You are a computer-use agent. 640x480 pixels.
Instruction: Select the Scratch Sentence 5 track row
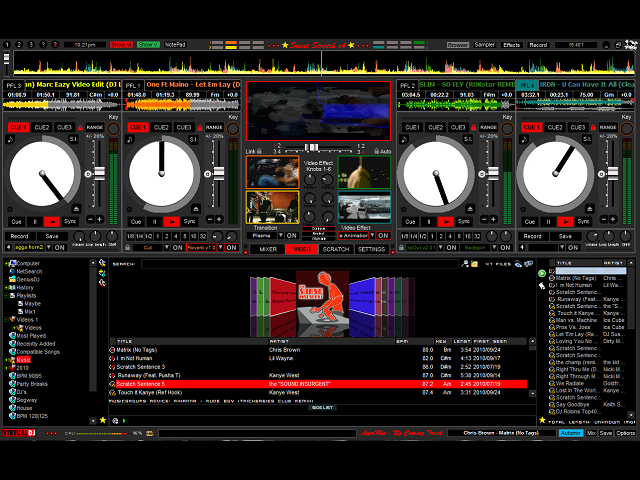(318, 384)
